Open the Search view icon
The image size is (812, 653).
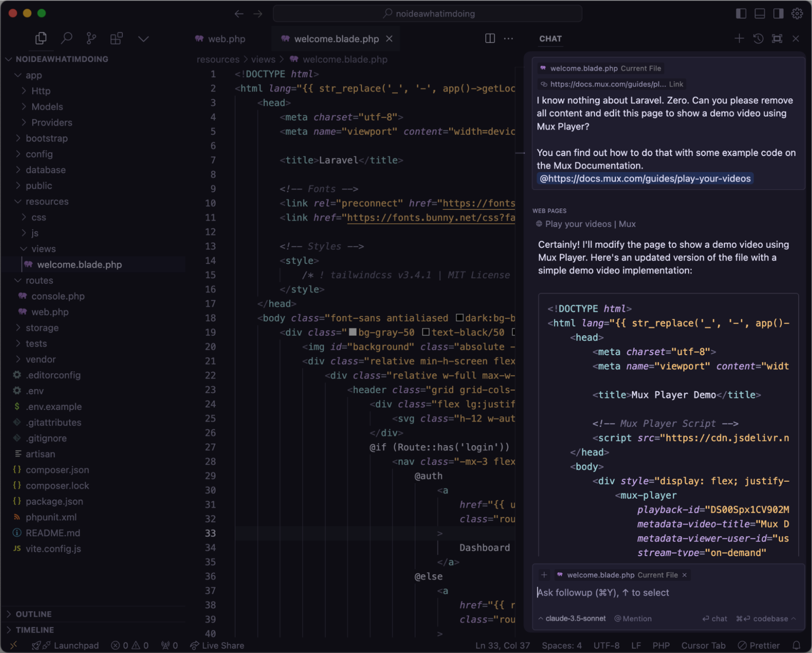coord(66,38)
